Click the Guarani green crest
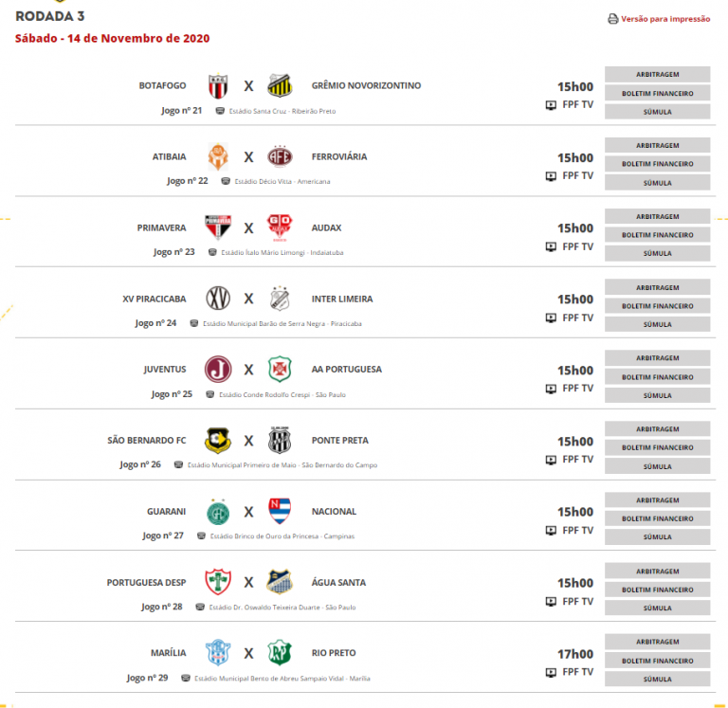 [x=218, y=512]
